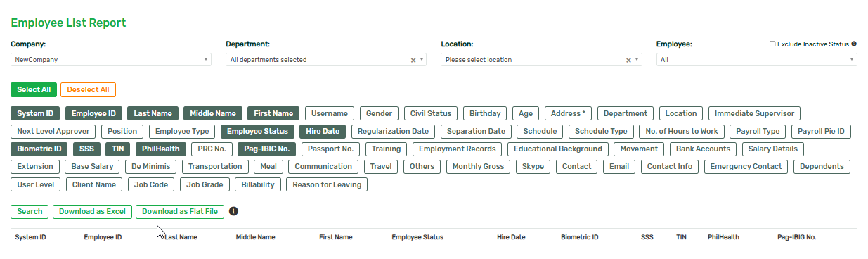Enable the Gender field tag

380,113
